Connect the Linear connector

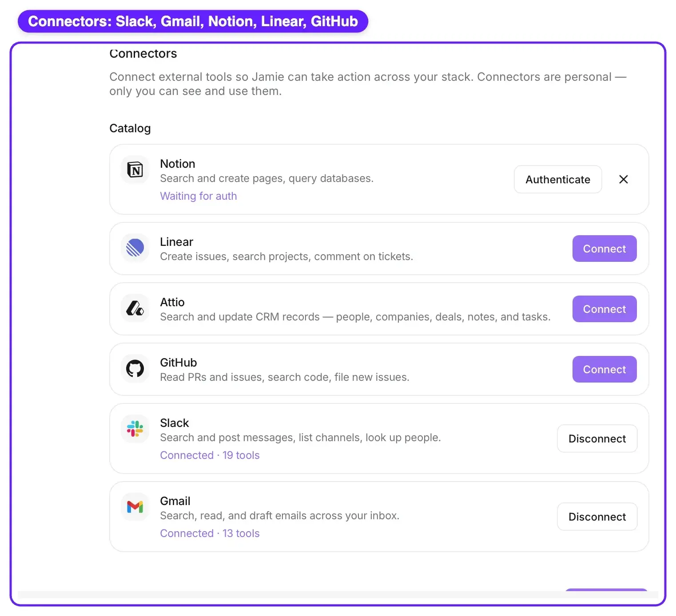[x=604, y=249]
